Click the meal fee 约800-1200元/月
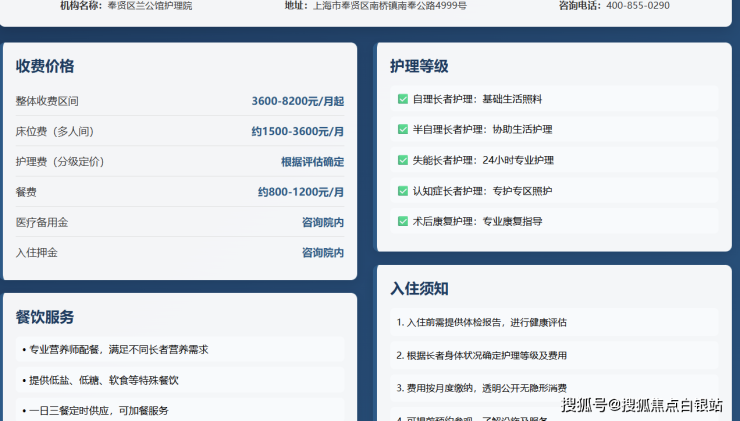740x421 pixels. (x=301, y=192)
